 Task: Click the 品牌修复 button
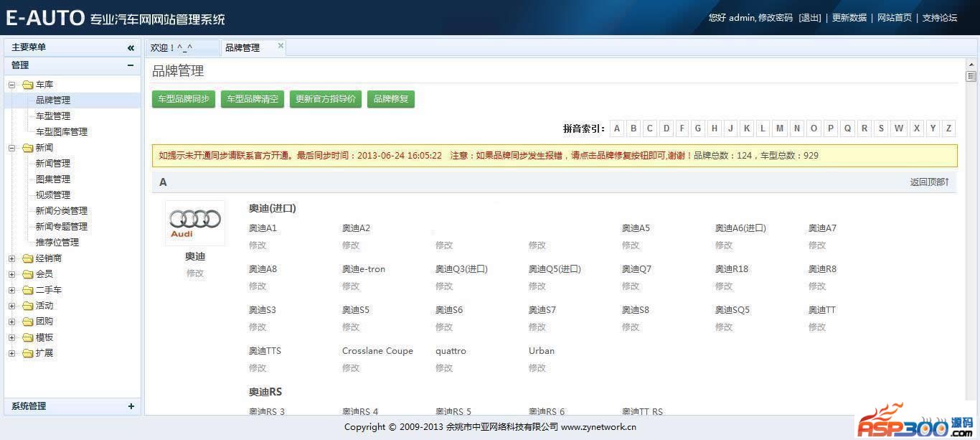click(x=391, y=99)
